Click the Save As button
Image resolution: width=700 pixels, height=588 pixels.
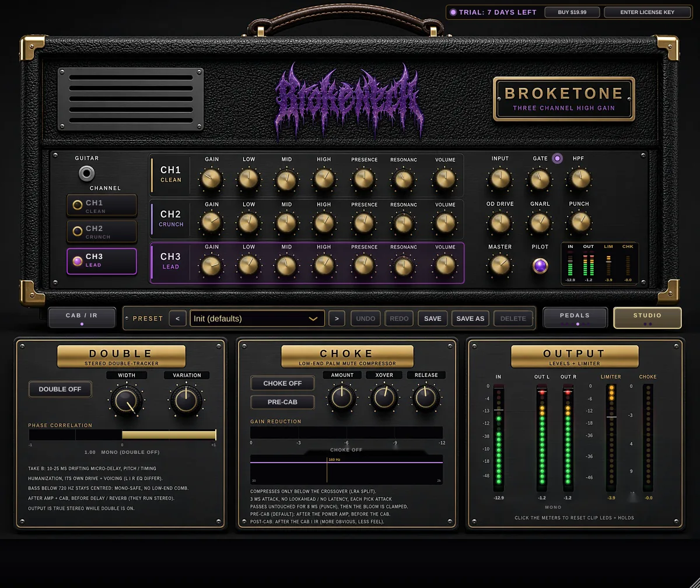pyautogui.click(x=470, y=318)
